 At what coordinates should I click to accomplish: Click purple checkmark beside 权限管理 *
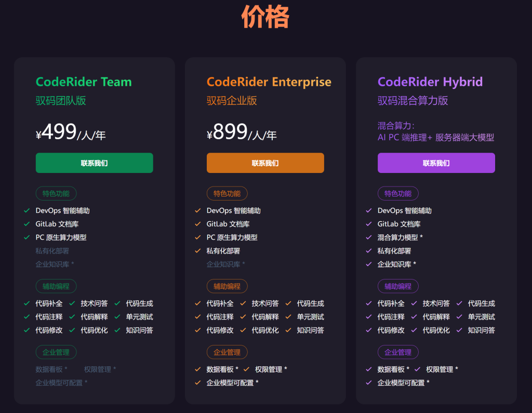click(x=417, y=369)
